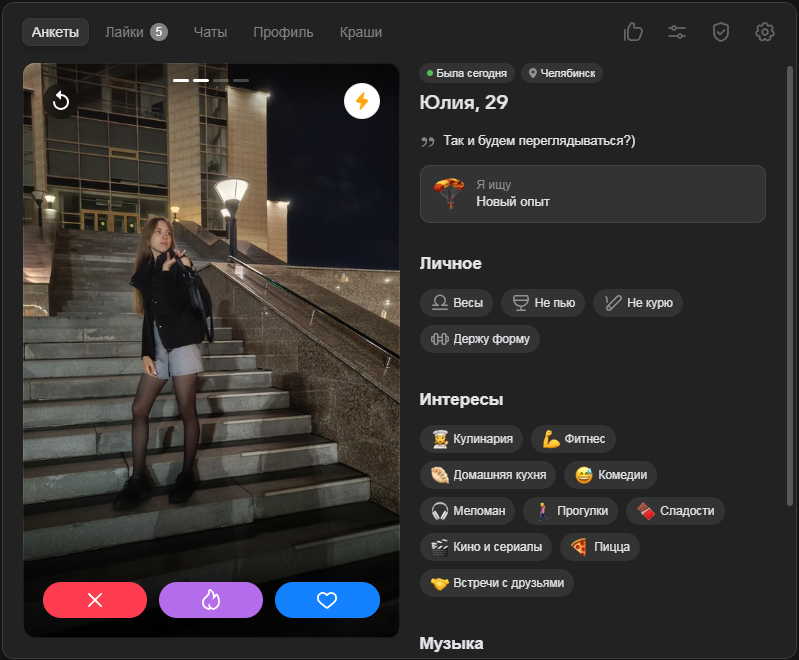Go to the Профиль tab
The width and height of the screenshot is (799, 660).
(x=283, y=32)
